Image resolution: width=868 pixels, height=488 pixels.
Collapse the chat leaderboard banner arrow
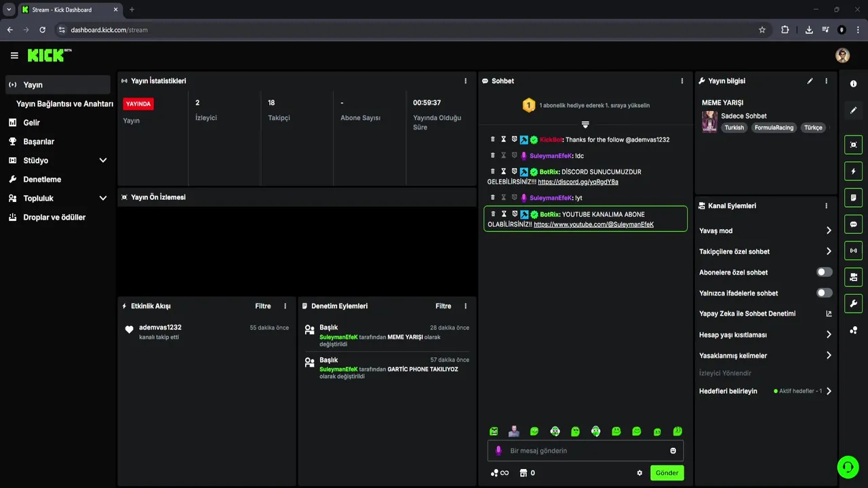585,125
